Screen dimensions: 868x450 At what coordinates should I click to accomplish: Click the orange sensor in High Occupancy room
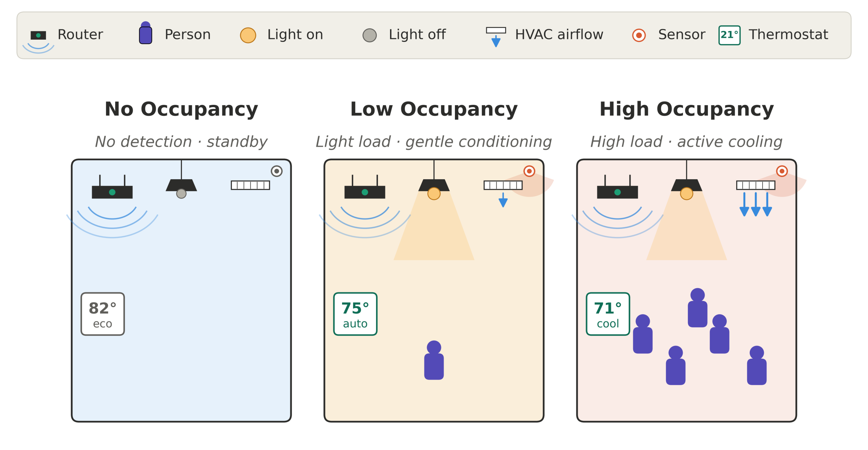[782, 171]
